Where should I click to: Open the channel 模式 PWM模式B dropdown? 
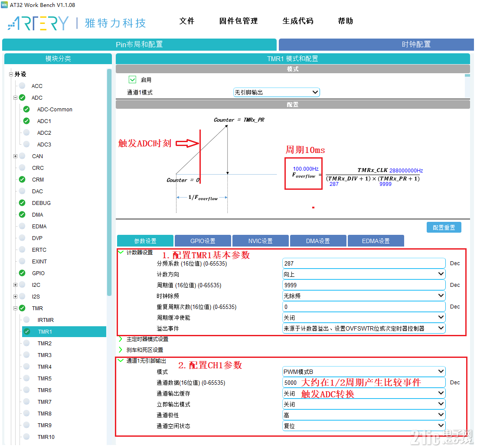(x=364, y=372)
